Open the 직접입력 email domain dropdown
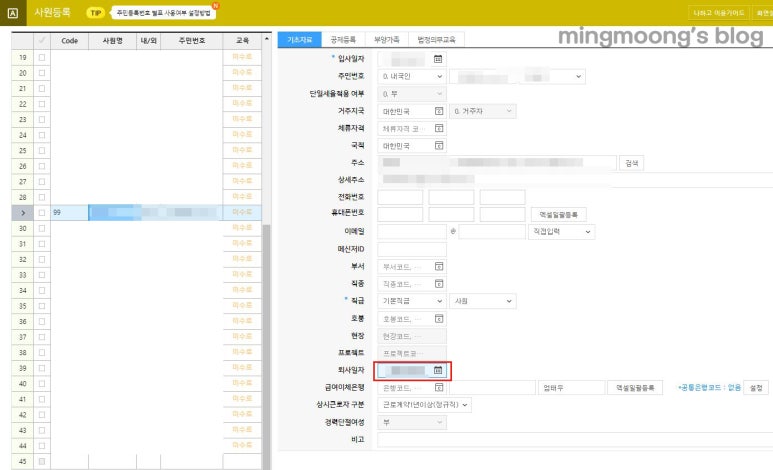The width and height of the screenshot is (773, 470). pyautogui.click(x=561, y=232)
